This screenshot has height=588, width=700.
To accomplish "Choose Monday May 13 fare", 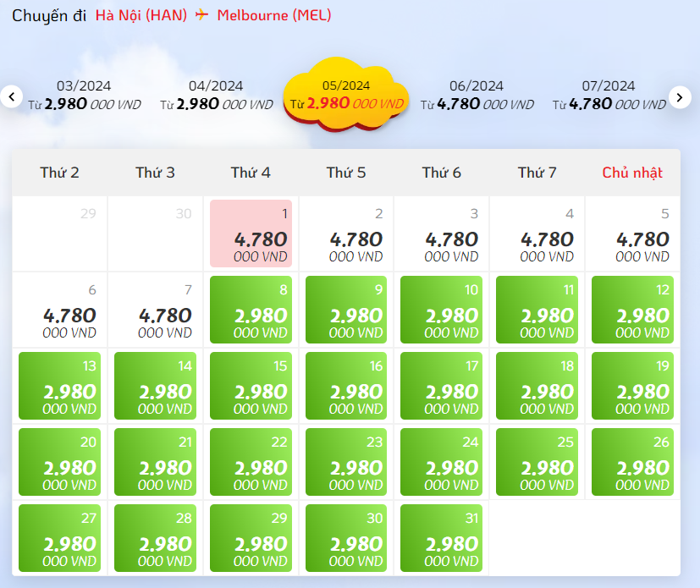I will (x=60, y=386).
